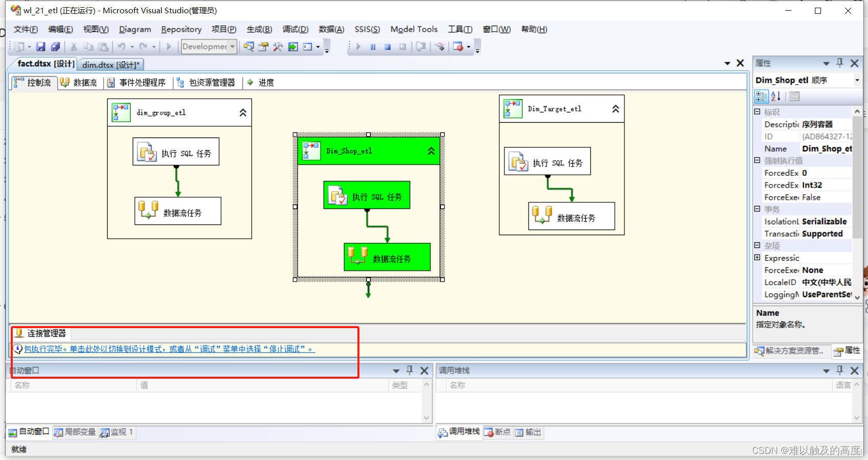This screenshot has height=460, width=868.
Task: Toggle Categorized view in the Properties panel
Action: click(x=761, y=96)
